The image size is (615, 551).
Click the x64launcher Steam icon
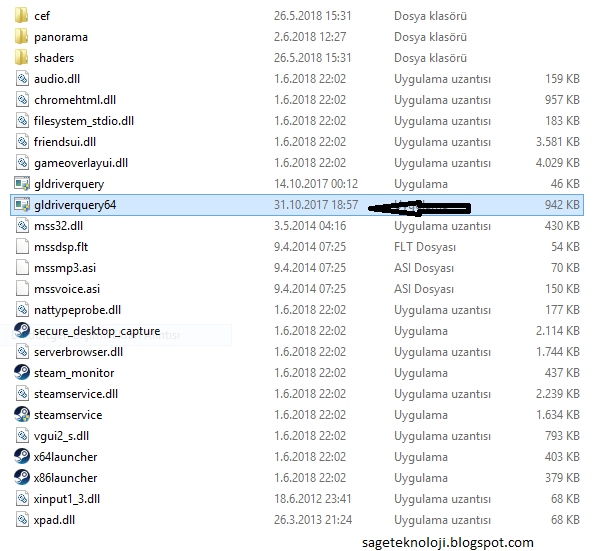22,457
